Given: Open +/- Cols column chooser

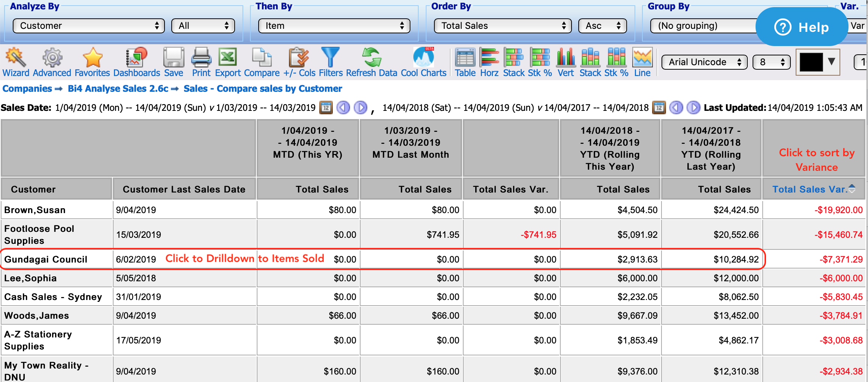Looking at the screenshot, I should point(299,63).
